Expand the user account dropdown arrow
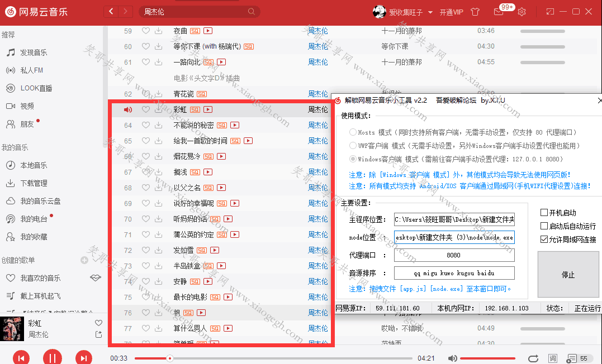The image size is (602, 364). [x=430, y=12]
